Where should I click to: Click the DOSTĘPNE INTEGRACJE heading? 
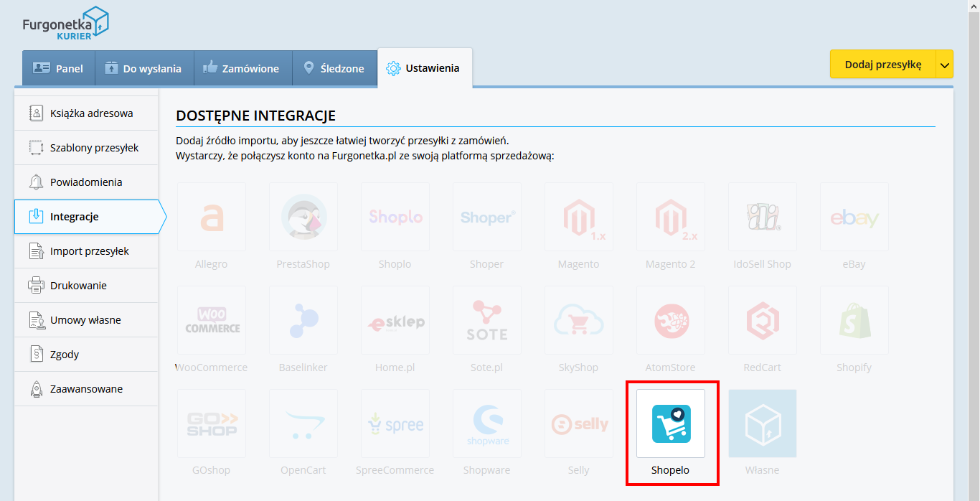(x=255, y=116)
